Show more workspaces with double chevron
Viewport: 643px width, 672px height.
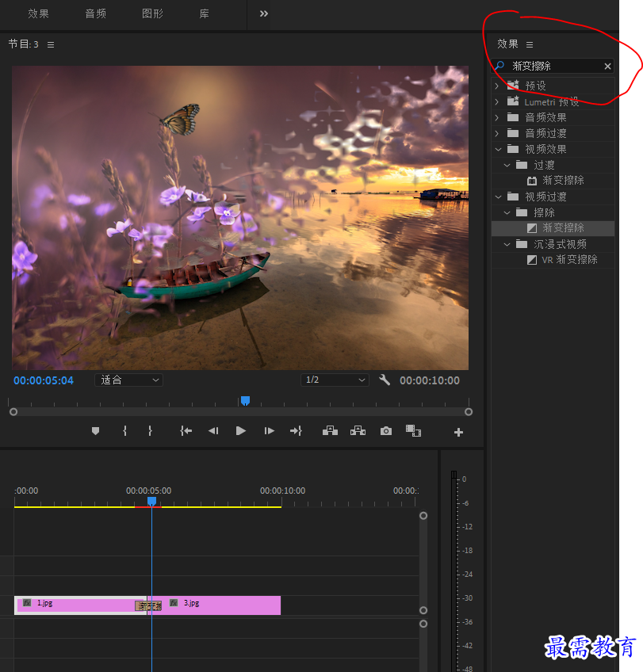pos(264,13)
